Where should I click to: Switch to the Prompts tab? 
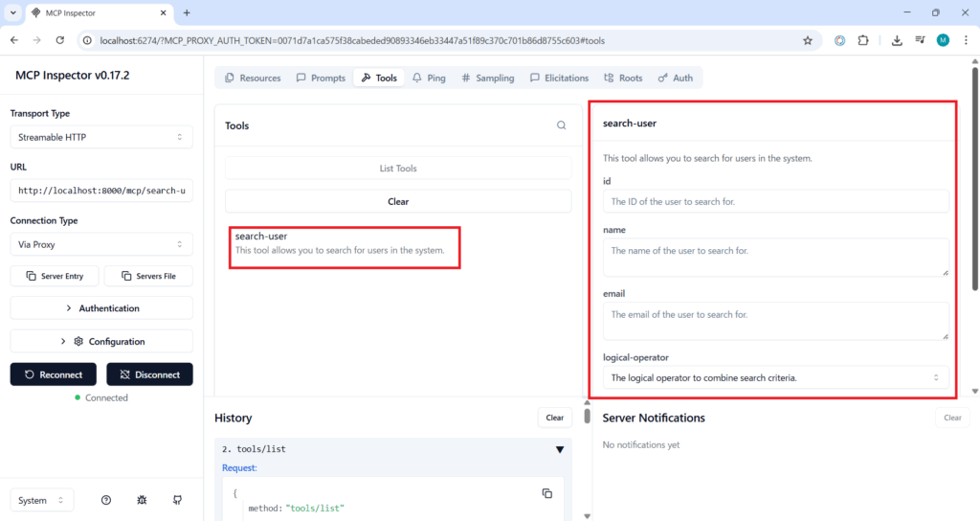click(x=321, y=78)
